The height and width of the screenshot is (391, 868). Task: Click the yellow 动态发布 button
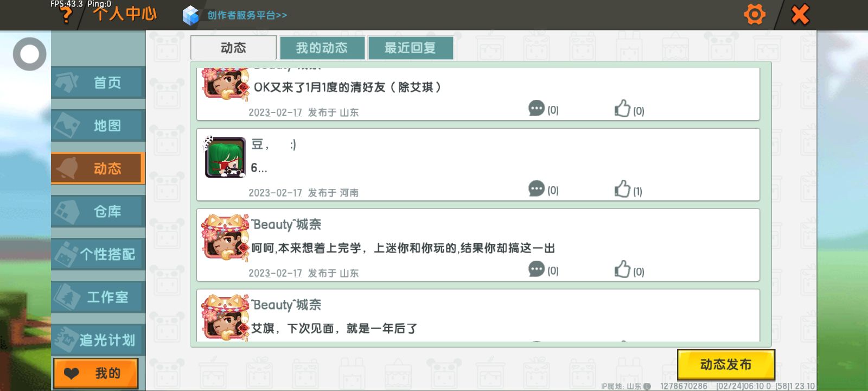tap(726, 364)
